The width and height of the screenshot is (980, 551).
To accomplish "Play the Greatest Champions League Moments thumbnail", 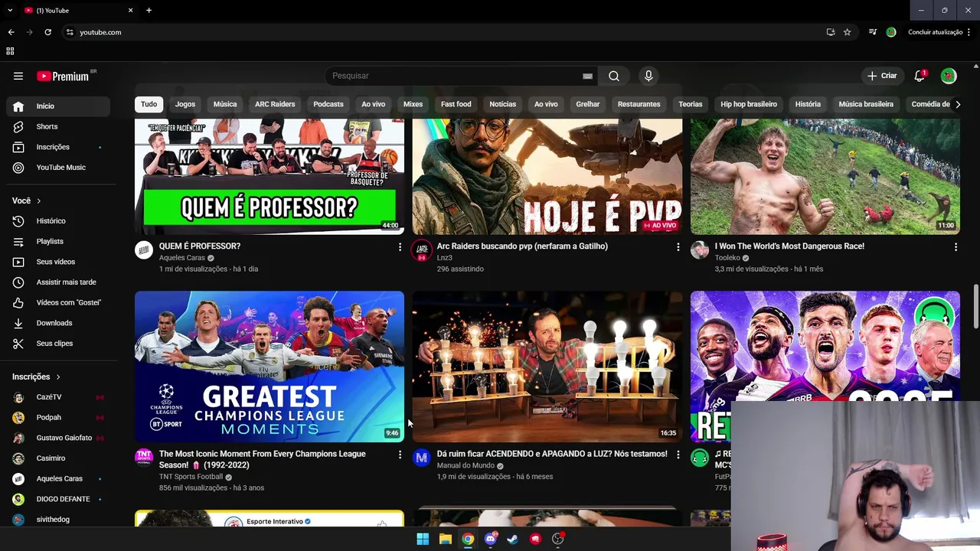I will click(269, 367).
